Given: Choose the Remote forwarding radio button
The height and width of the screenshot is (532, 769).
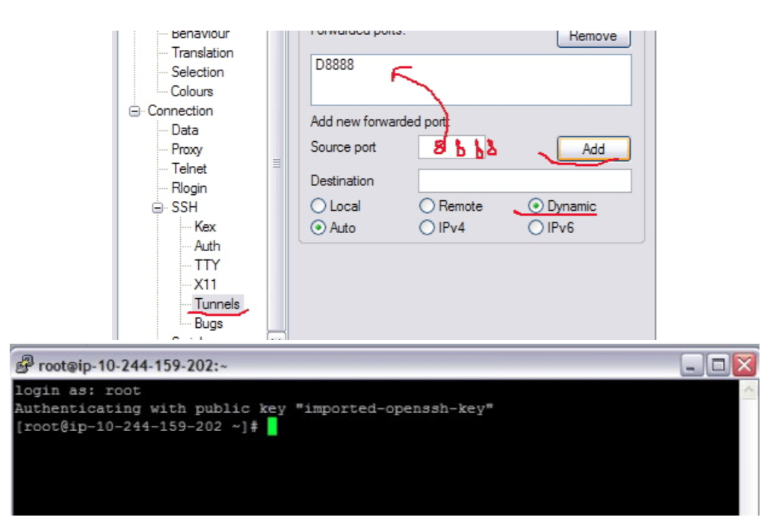Looking at the screenshot, I should click(427, 206).
